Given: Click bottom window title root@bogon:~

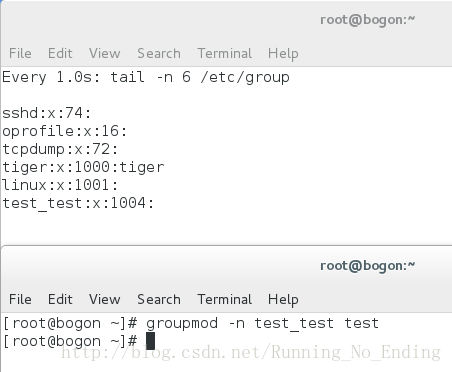Looking at the screenshot, I should 367,266.
